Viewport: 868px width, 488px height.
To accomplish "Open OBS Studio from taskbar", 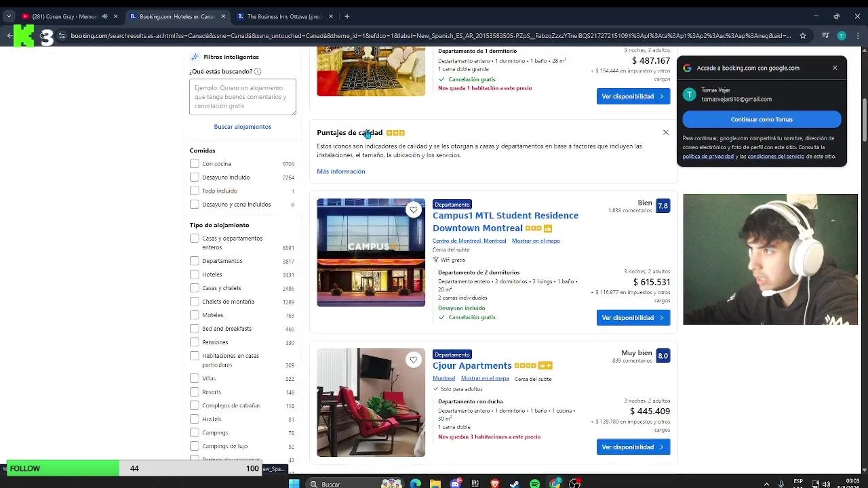I will pyautogui.click(x=575, y=483).
